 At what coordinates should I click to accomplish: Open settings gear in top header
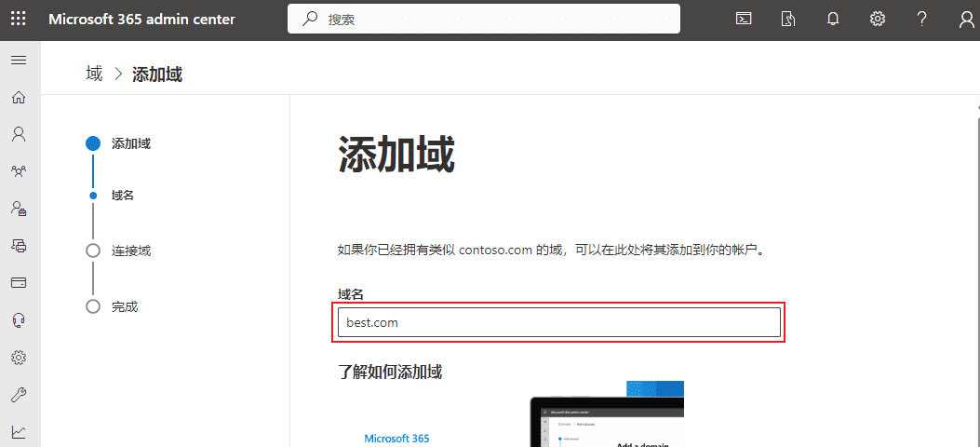coord(878,19)
